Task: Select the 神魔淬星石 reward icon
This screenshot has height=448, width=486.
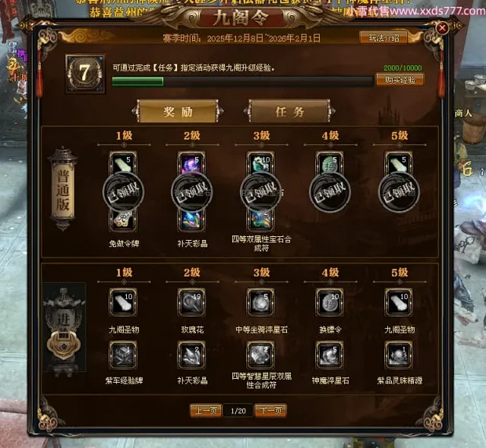Action: tap(330, 355)
